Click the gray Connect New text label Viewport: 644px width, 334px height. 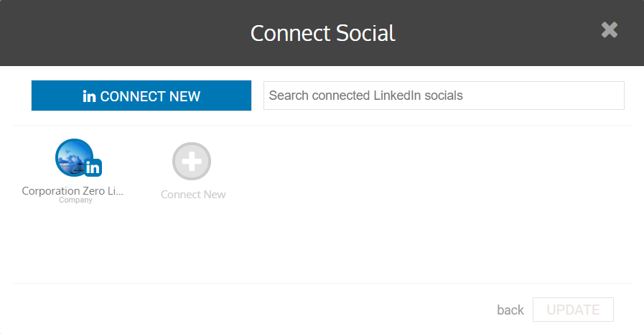[193, 195]
